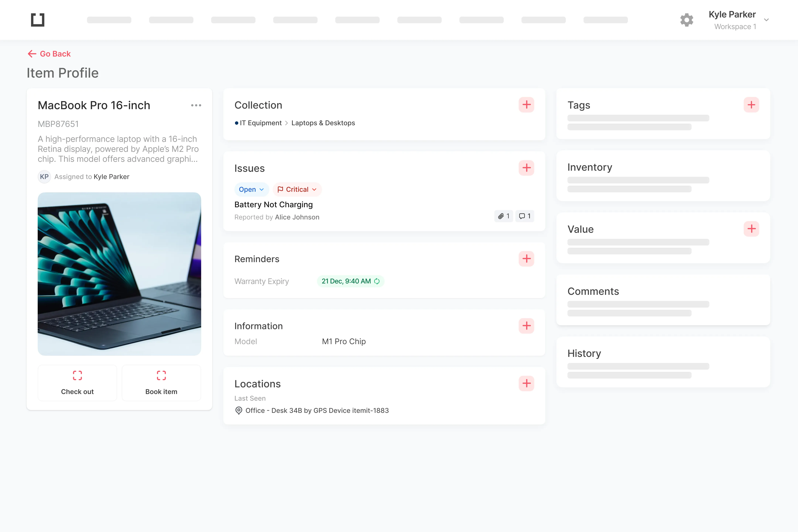Screen dimensions: 798x532
Task: Expand the Critical priority dropdown
Action: tap(297, 189)
